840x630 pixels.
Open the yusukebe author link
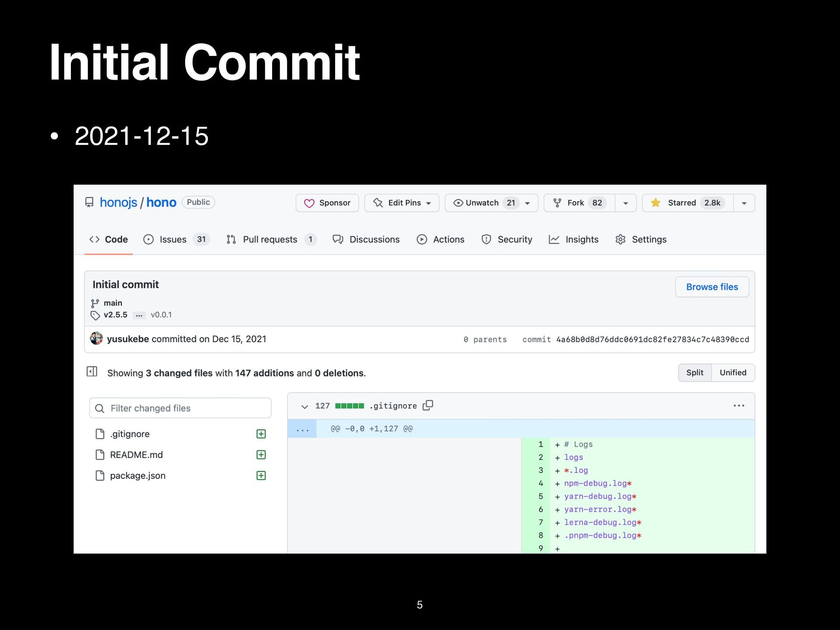[128, 339]
